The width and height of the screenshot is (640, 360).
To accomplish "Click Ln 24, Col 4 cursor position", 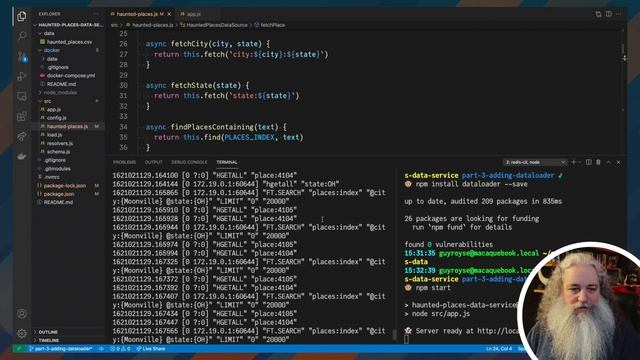I will pos(499,349).
